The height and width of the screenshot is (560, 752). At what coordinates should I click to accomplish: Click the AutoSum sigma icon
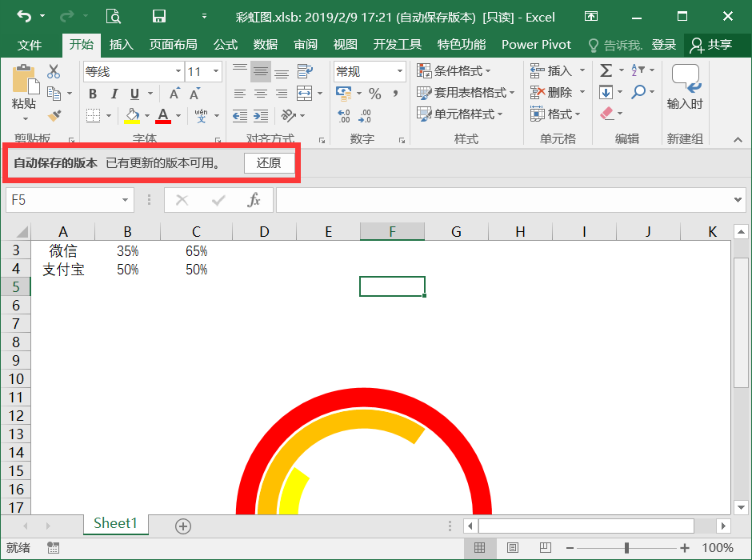tap(606, 70)
